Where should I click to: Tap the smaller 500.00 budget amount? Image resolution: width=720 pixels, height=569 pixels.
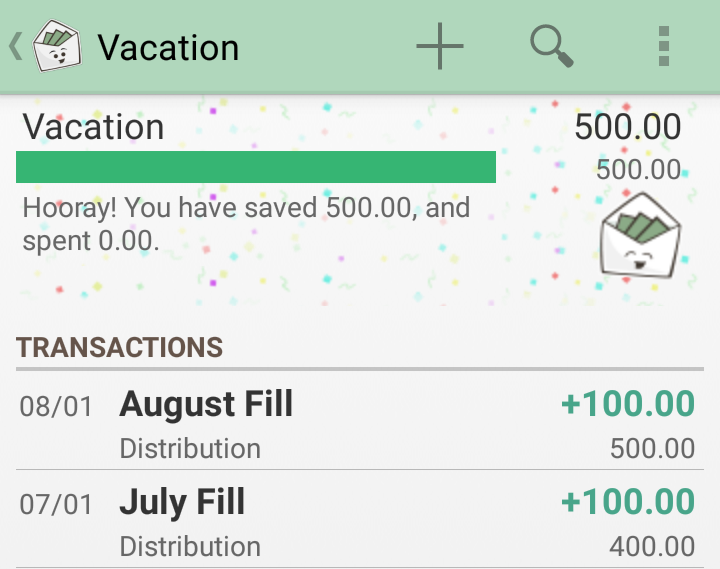[638, 169]
